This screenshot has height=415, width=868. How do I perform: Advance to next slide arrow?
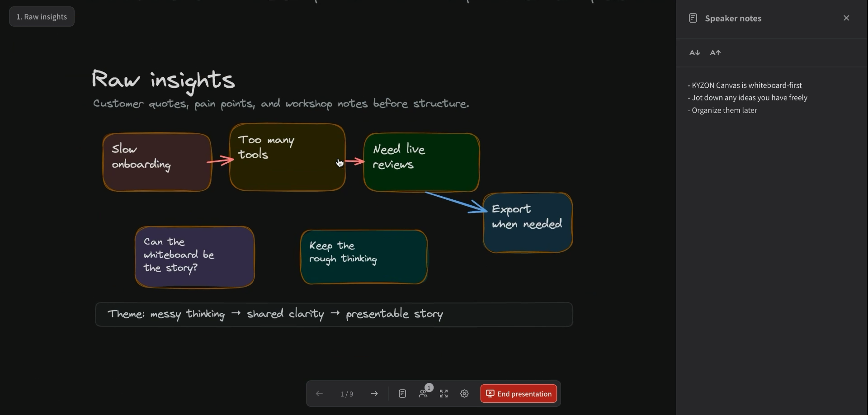(x=374, y=394)
